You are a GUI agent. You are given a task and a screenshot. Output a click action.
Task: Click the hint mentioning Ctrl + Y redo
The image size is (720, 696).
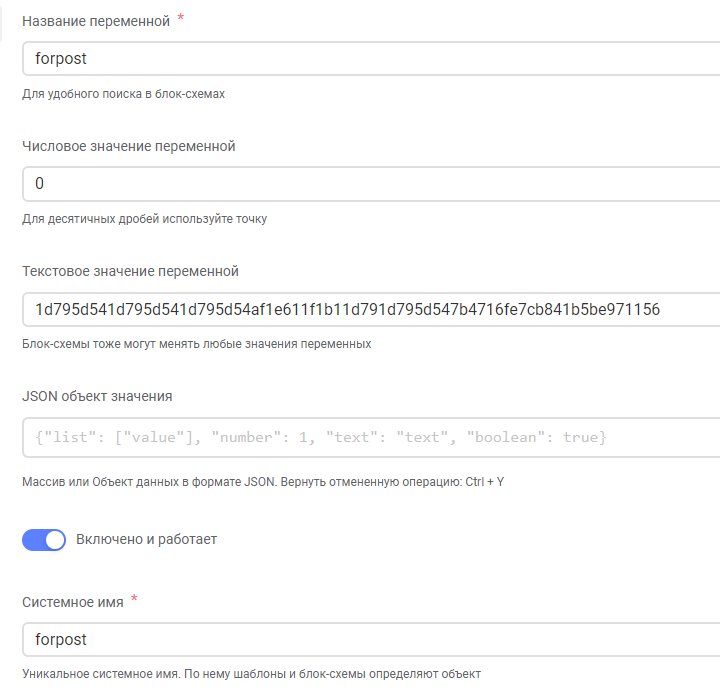point(263,482)
